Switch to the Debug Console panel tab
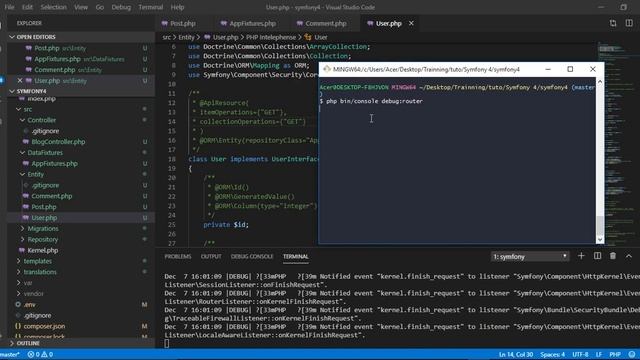The width and height of the screenshot is (640, 360). pos(252,256)
